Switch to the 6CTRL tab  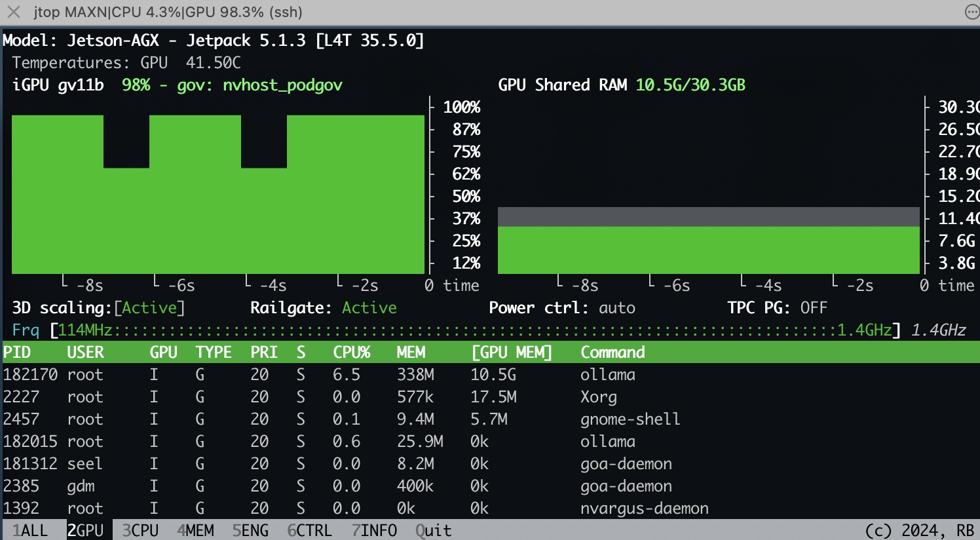[309, 530]
